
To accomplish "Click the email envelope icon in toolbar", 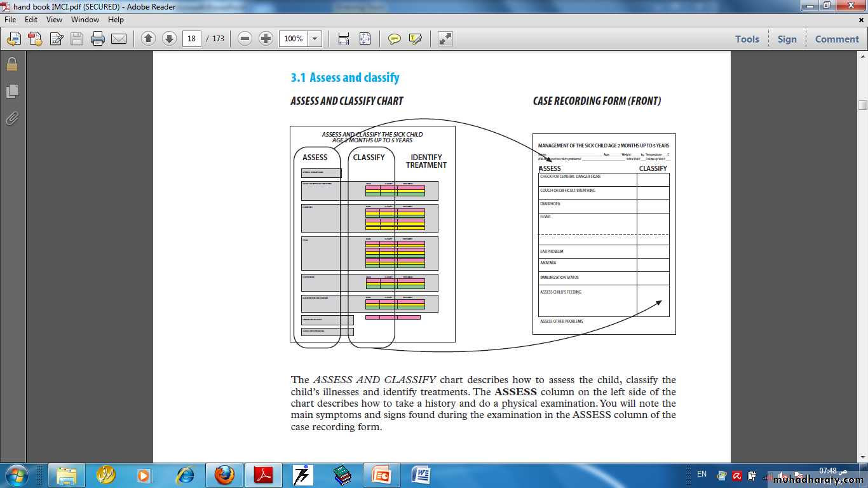I will 119,39.
